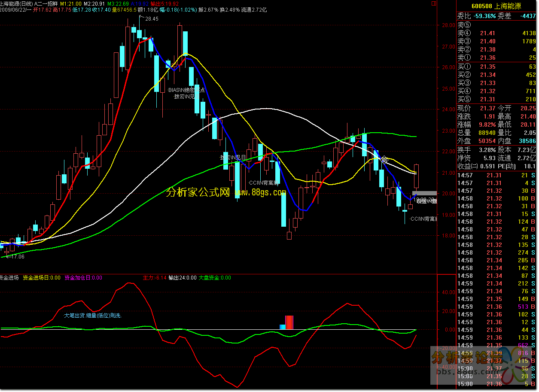Click the 卖③ volume 1789
The height and width of the screenshot is (392, 539).
point(529,41)
